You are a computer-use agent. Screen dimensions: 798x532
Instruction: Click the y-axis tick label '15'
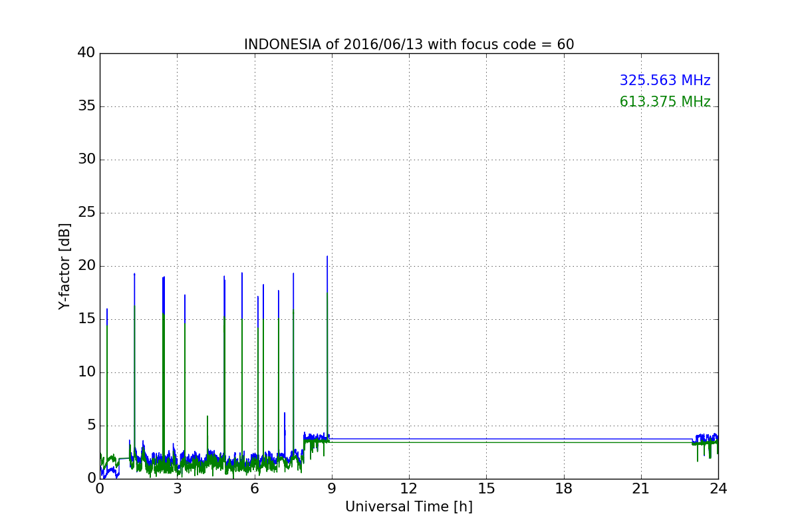click(86, 319)
